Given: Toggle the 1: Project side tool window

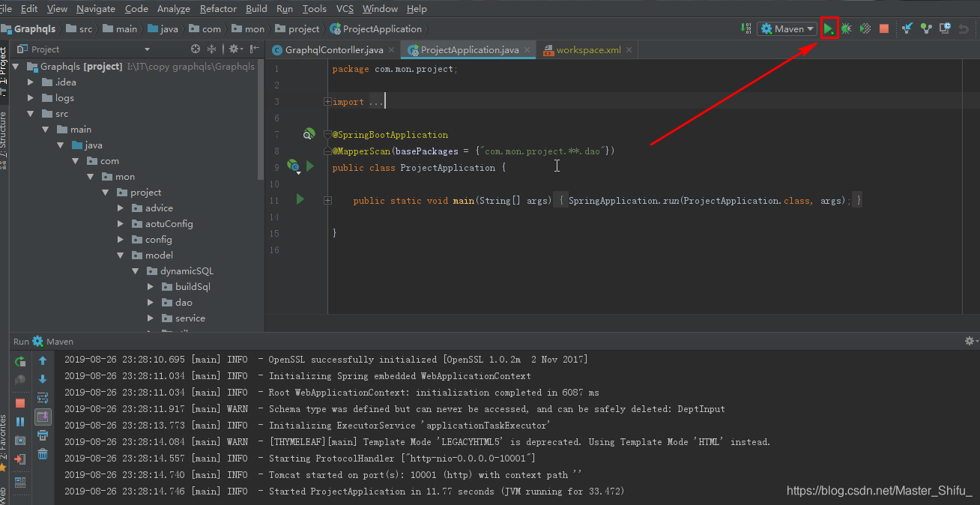Looking at the screenshot, I should tap(4, 71).
